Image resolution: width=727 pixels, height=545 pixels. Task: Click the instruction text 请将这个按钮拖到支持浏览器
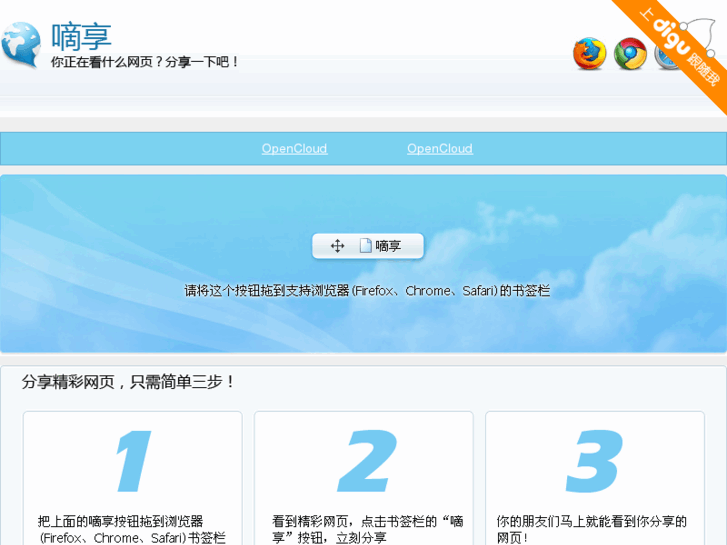[367, 291]
